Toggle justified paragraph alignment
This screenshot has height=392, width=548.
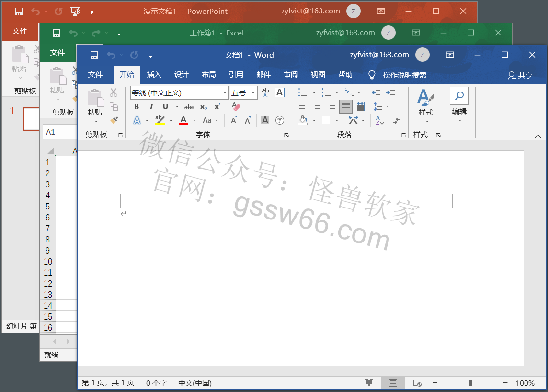tap(346, 106)
